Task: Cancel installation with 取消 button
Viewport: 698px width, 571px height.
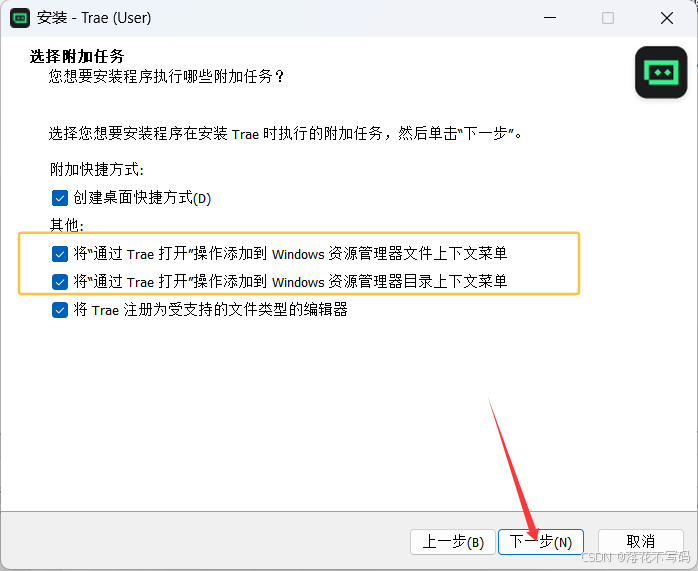Action: pyautogui.click(x=641, y=542)
